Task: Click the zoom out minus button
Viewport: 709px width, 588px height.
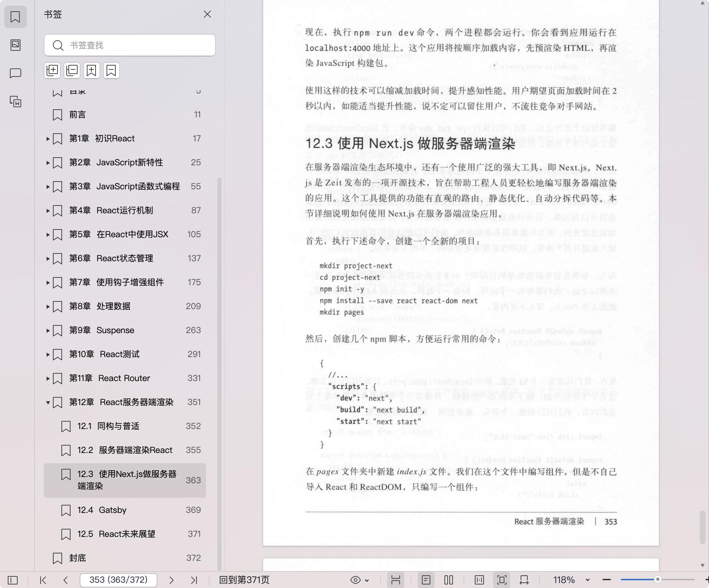Action: click(x=607, y=580)
